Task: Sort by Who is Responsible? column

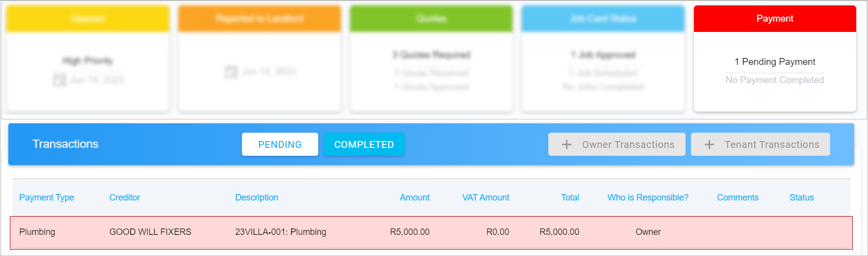Action: (x=648, y=198)
